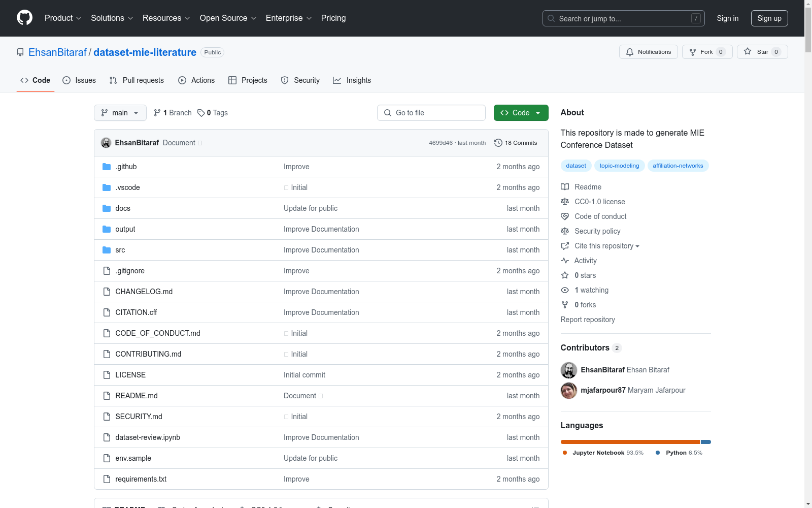Click the watching eye icon
812x508 pixels.
[x=565, y=290]
